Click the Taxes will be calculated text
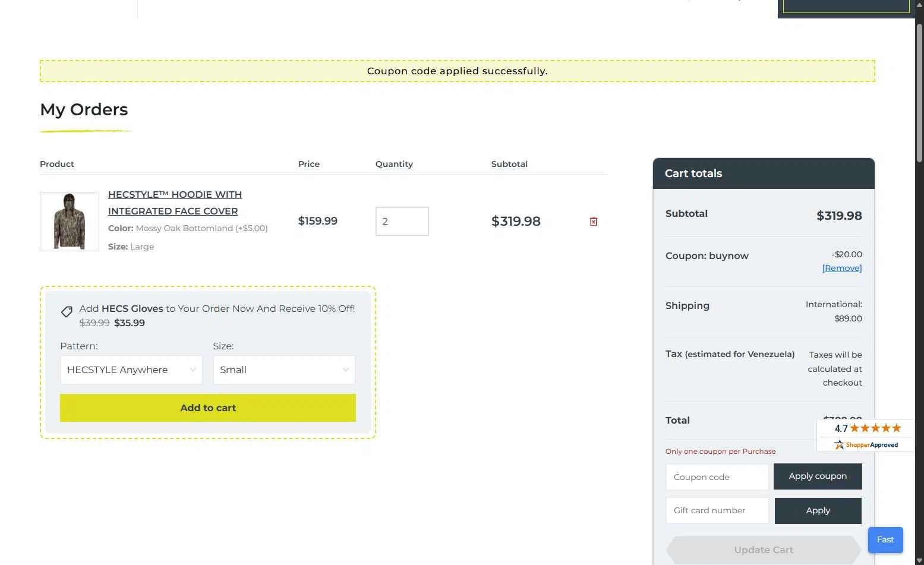 tap(835, 369)
